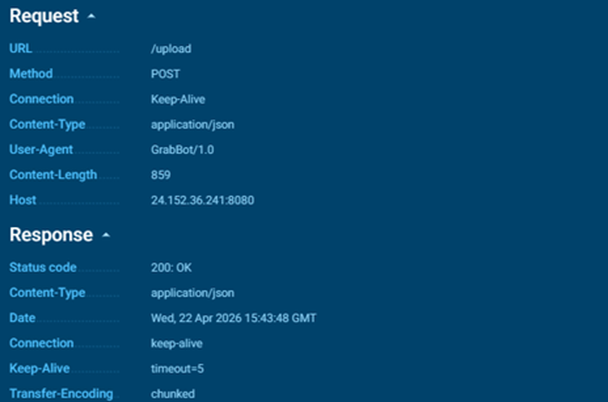Select the chunked transfer encoding value

pos(173,394)
